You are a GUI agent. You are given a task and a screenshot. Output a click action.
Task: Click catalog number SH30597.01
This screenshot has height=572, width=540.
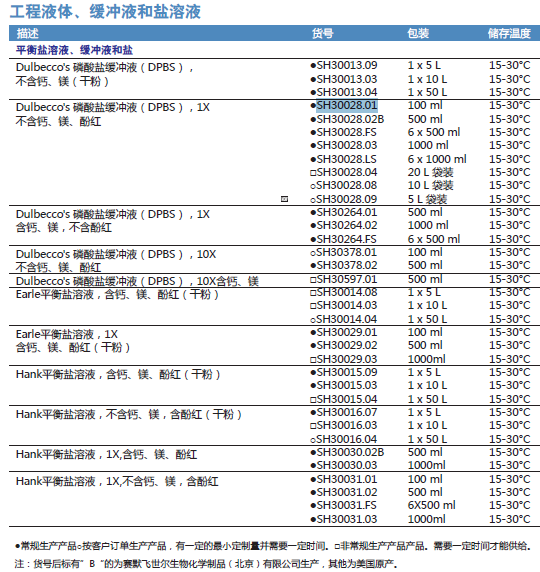(347, 279)
